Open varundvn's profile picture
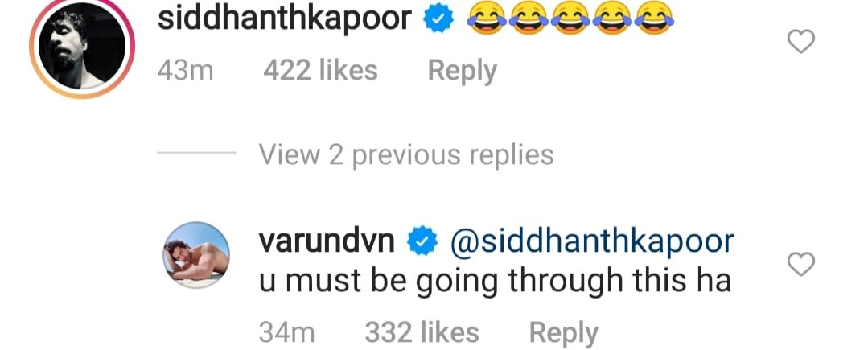Screen dimensions: 868x350 point(195,255)
